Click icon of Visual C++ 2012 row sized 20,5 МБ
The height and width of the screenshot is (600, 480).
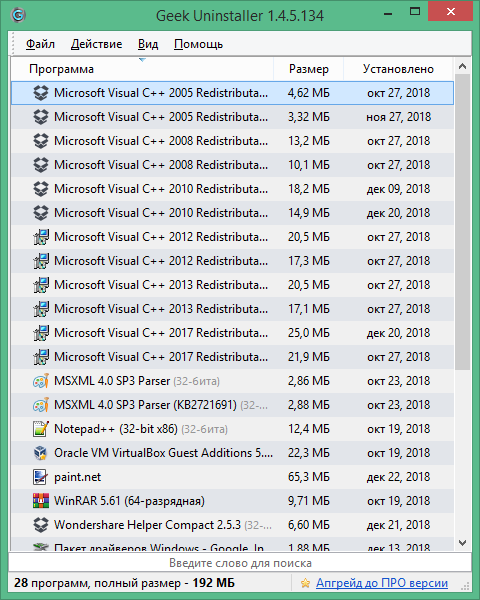click(41, 237)
